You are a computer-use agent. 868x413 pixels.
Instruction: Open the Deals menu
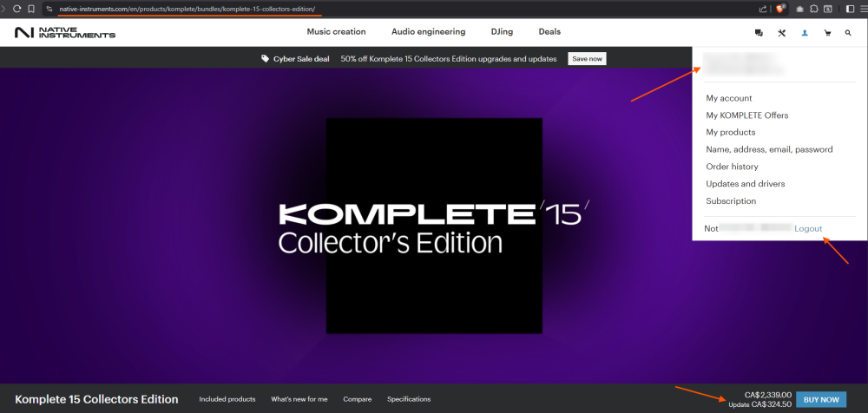tap(549, 32)
